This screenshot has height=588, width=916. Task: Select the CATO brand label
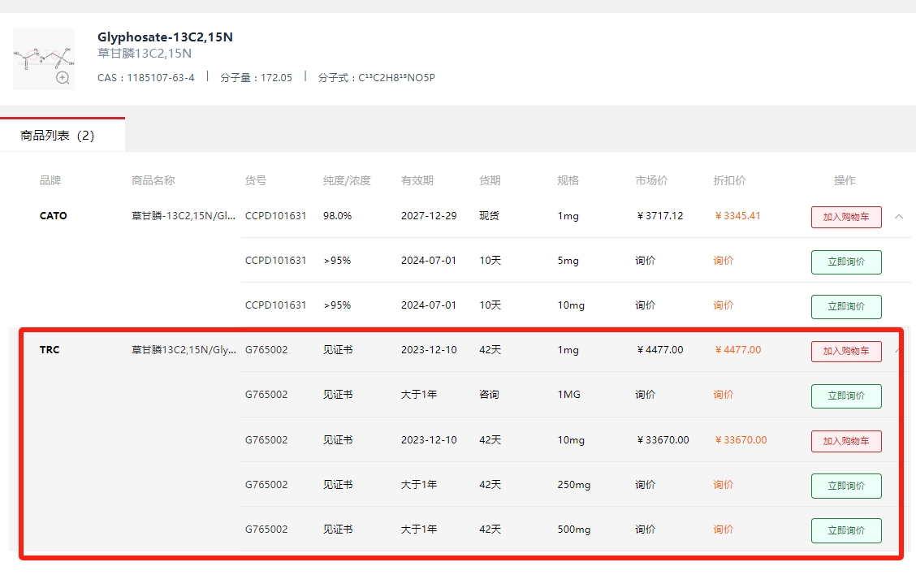pos(53,216)
